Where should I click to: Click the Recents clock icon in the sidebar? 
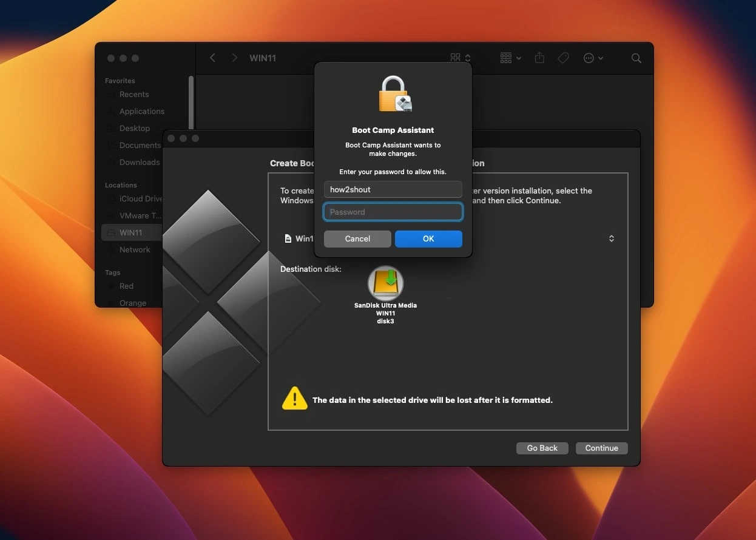110,94
